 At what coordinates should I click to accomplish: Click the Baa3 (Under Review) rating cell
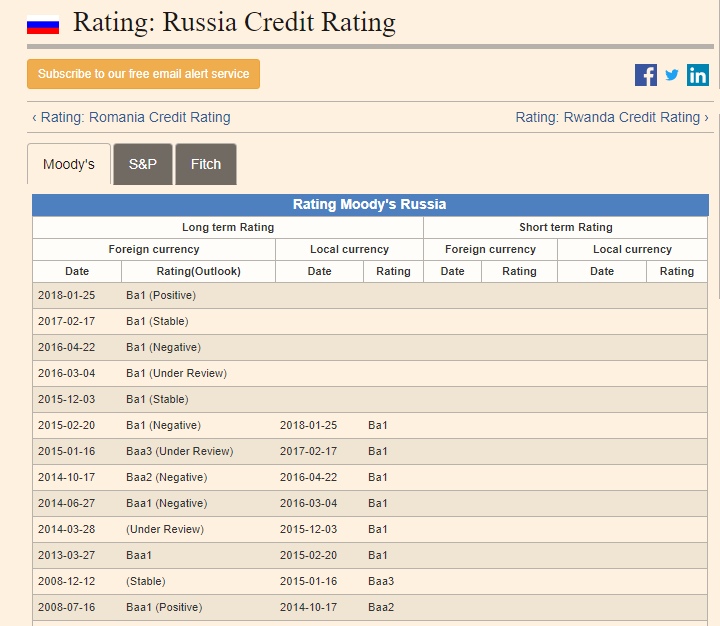click(179, 451)
